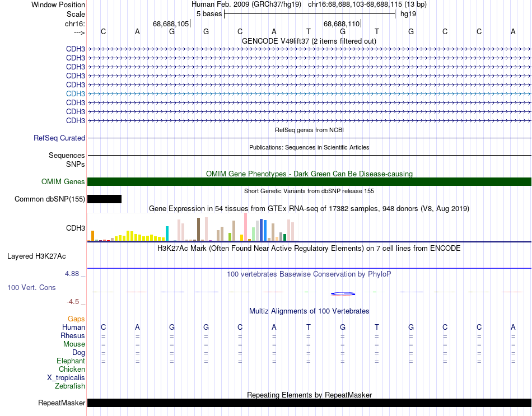This screenshot has height=416, width=532.
Task: Open 'Multiz Alignments of 100 Vertebrates' title
Action: [x=309, y=311]
